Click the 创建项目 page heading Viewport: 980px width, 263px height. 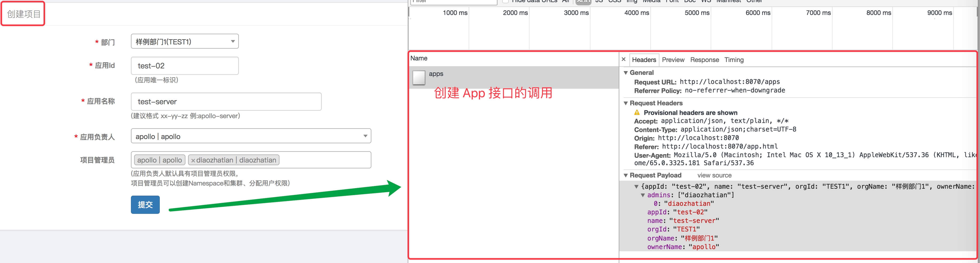[x=24, y=14]
